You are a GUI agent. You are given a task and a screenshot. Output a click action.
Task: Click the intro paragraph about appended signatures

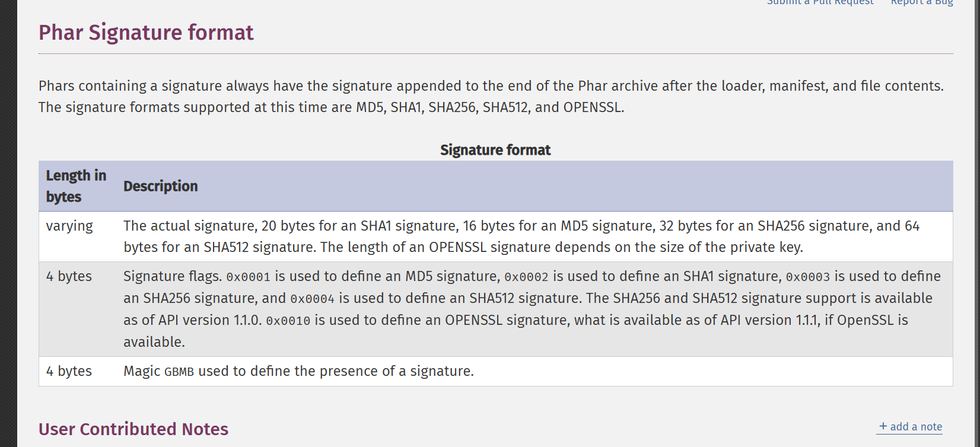[491, 97]
